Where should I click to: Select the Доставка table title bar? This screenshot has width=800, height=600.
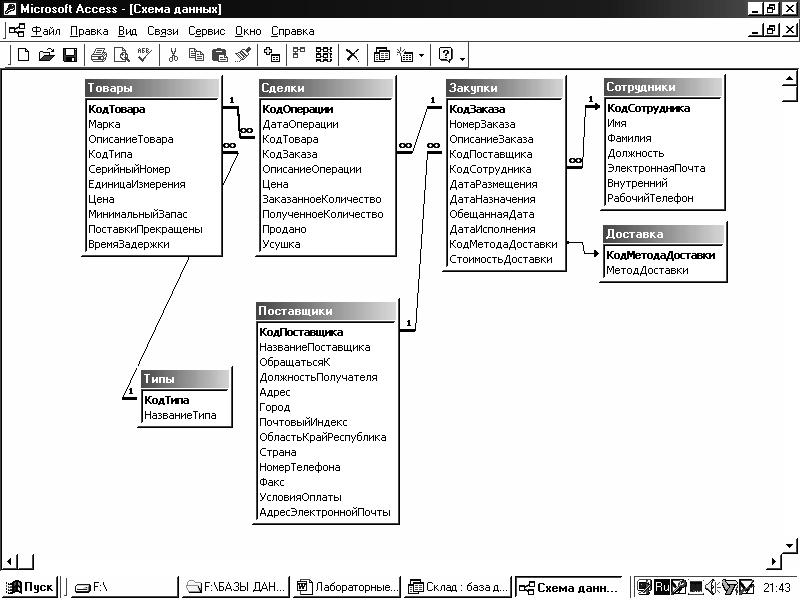tap(663, 234)
